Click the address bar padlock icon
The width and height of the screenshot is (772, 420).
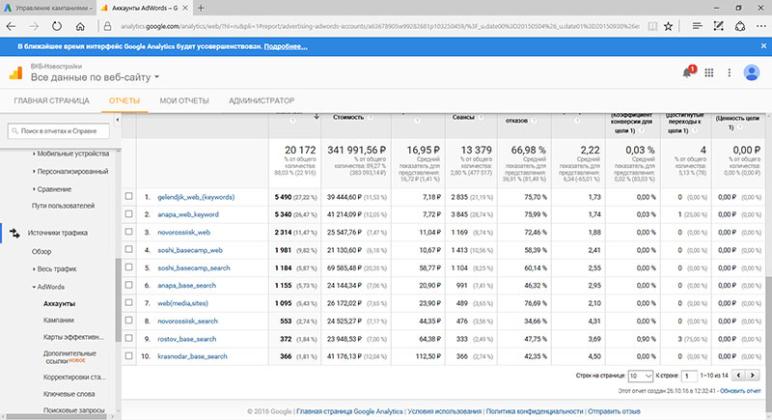[x=107, y=27]
